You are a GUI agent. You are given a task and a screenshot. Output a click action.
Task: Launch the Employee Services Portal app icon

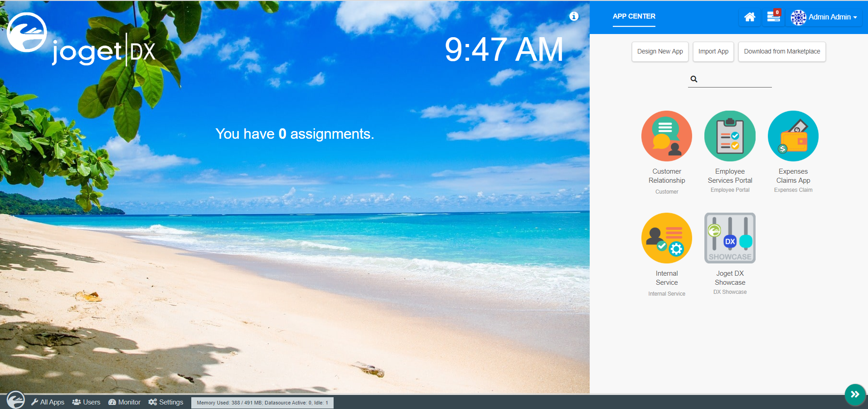(730, 136)
